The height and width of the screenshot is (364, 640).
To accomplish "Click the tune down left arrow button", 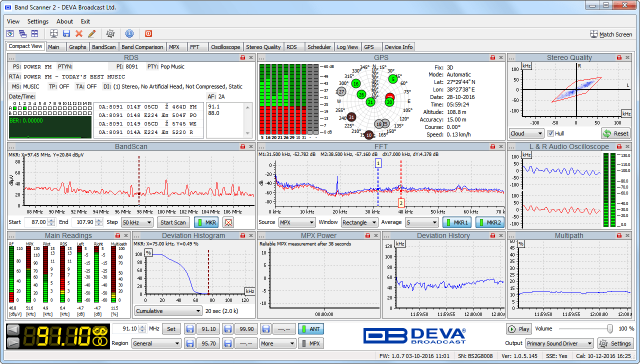I will pos(13,330).
